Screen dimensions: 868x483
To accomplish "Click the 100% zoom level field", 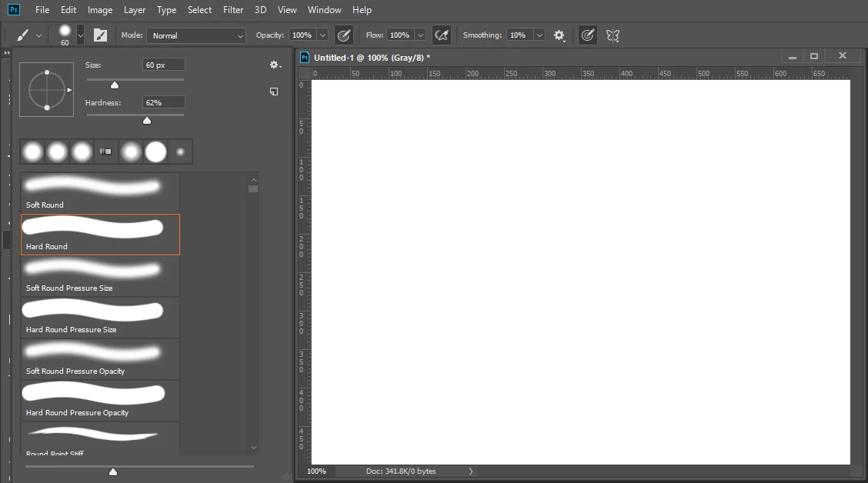I will (x=316, y=471).
